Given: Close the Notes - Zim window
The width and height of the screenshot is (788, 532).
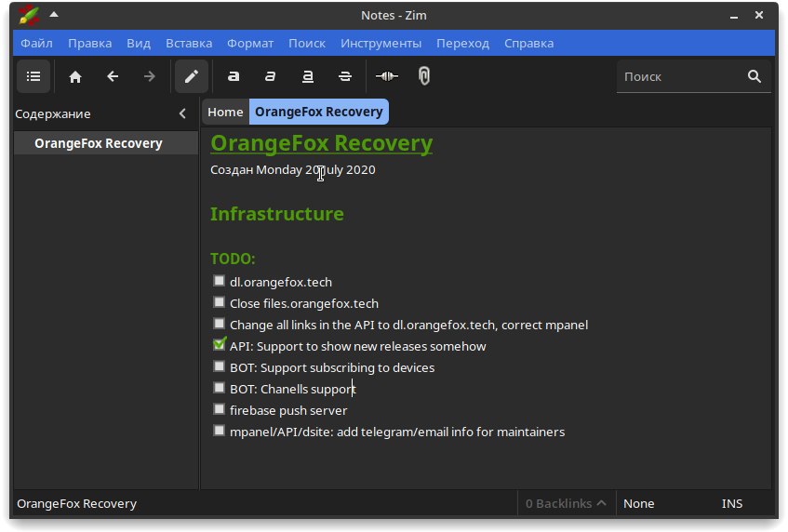Looking at the screenshot, I should pos(759,15).
